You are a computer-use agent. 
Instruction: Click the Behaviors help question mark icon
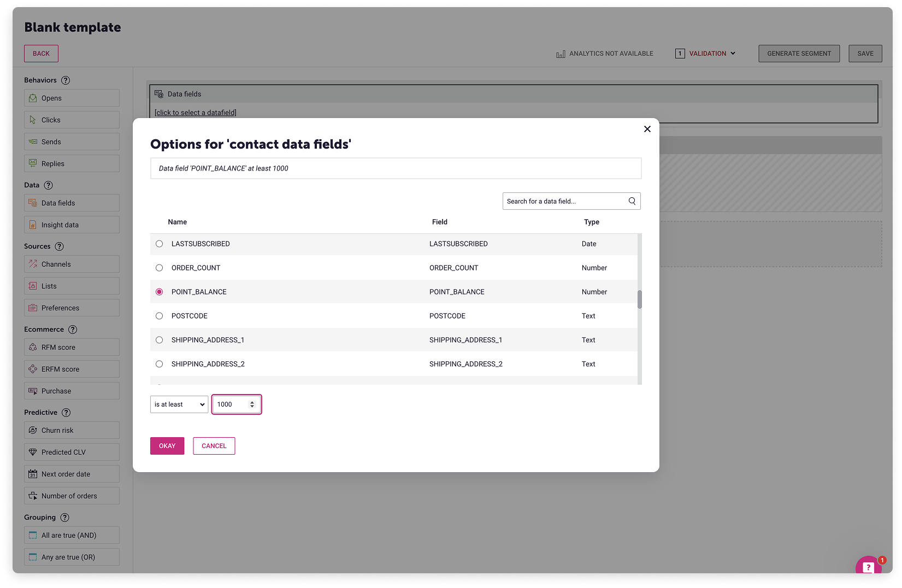[66, 80]
